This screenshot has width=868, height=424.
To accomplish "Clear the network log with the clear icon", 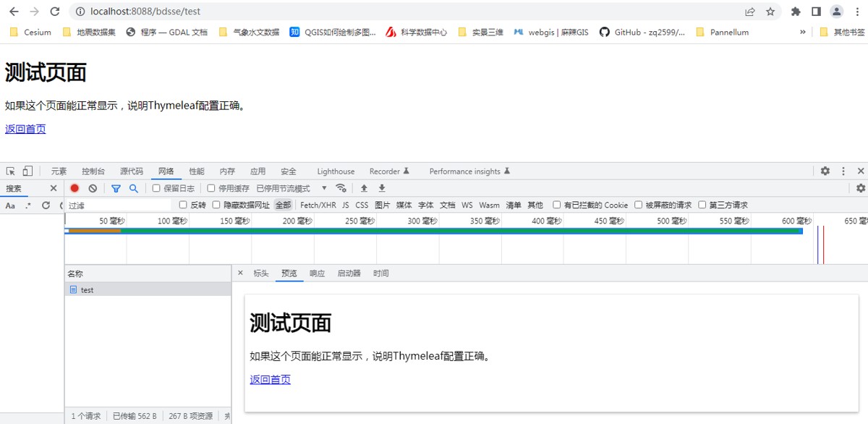I will (x=93, y=188).
